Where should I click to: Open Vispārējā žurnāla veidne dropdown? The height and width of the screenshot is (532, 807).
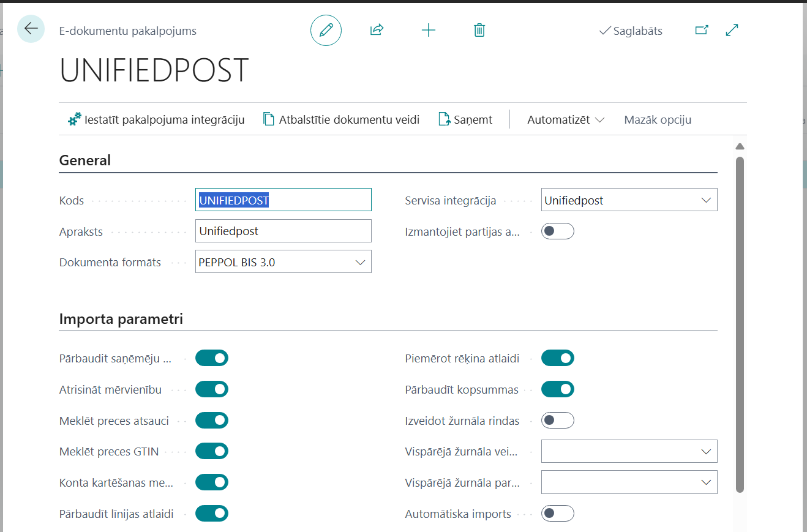(x=629, y=451)
